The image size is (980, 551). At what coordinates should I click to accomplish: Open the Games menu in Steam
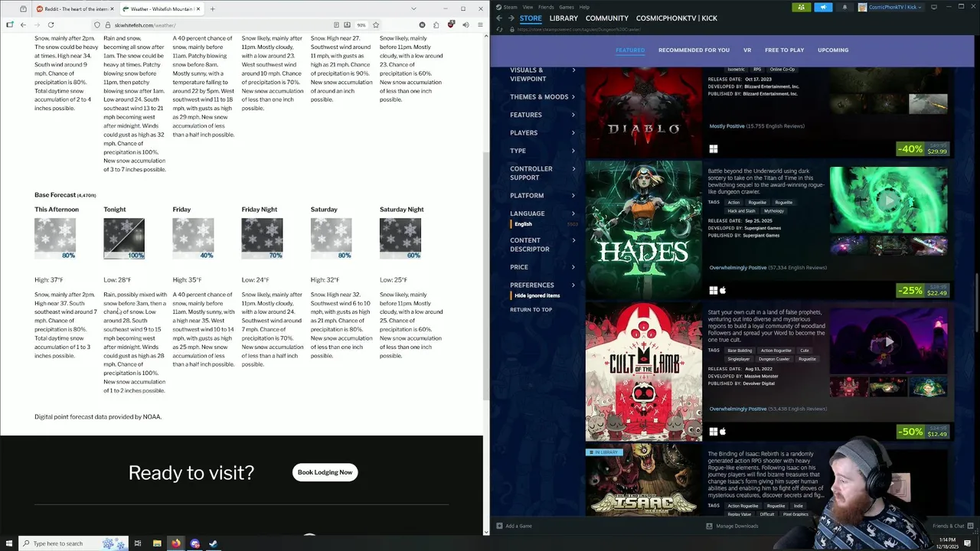pyautogui.click(x=567, y=7)
